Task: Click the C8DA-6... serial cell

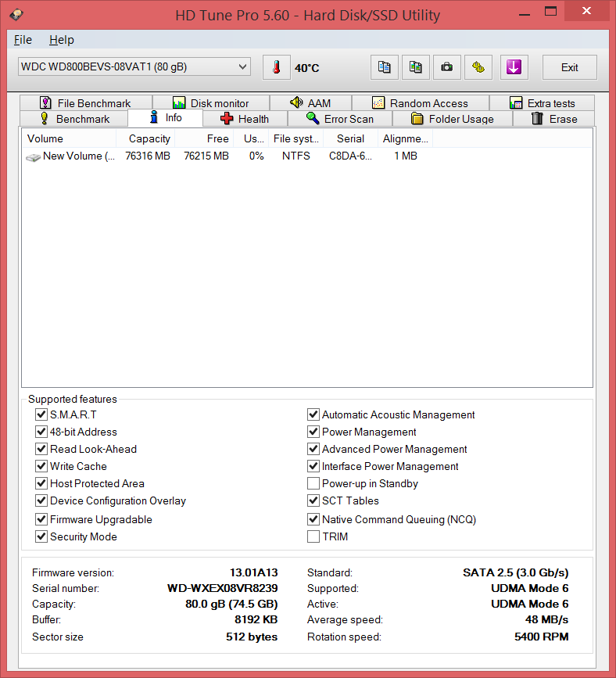Action: click(x=350, y=156)
